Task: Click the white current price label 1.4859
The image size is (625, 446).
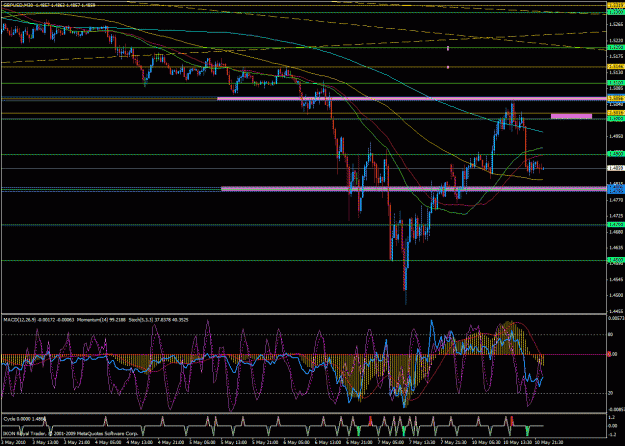Action: [615, 169]
